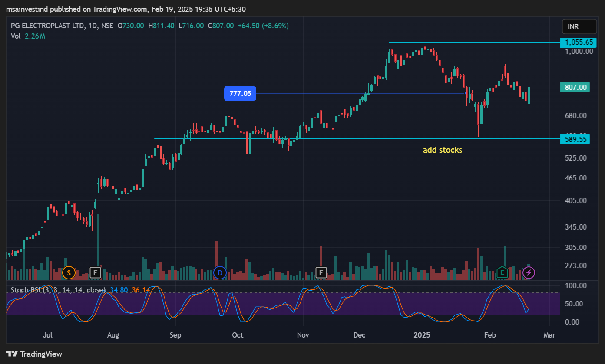Click the 1,000.00 price axis label

tap(579, 51)
